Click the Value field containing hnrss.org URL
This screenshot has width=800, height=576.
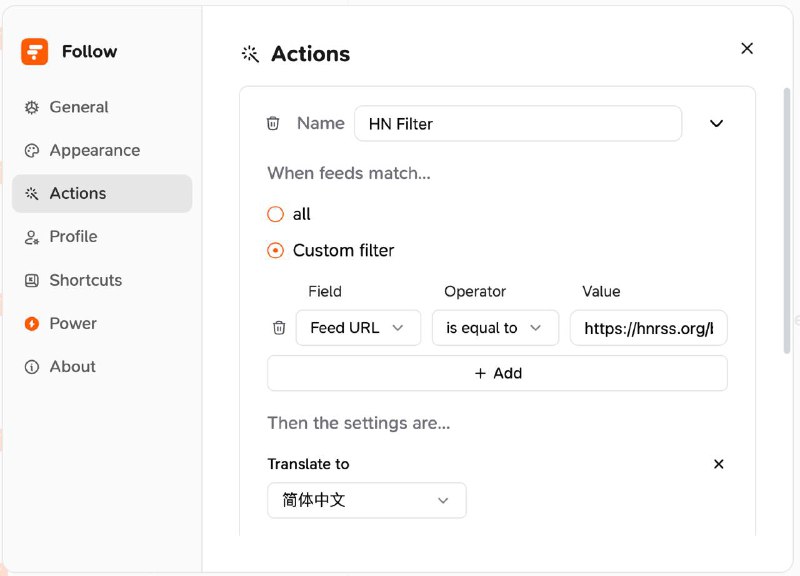(x=648, y=328)
